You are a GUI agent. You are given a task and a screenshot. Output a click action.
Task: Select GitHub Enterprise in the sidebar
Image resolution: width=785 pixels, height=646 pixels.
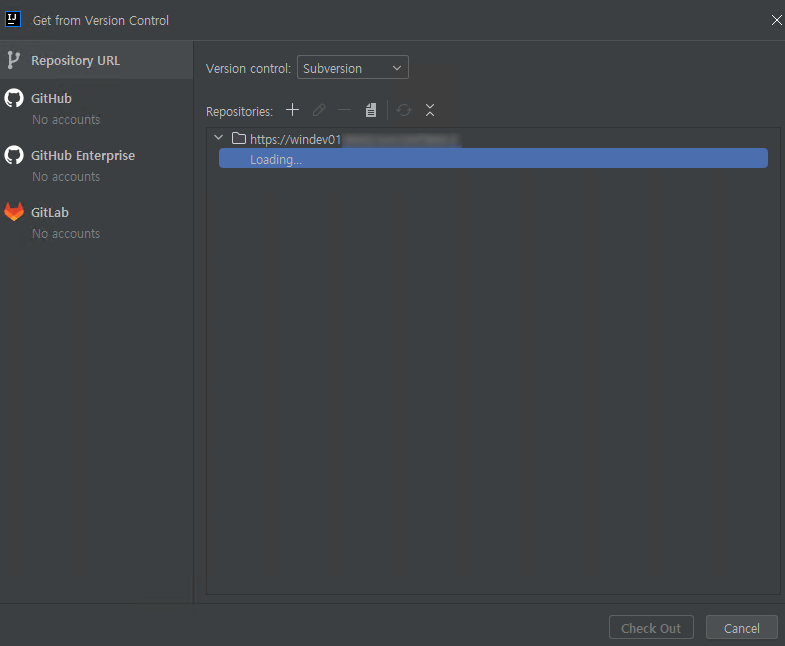[96, 165]
